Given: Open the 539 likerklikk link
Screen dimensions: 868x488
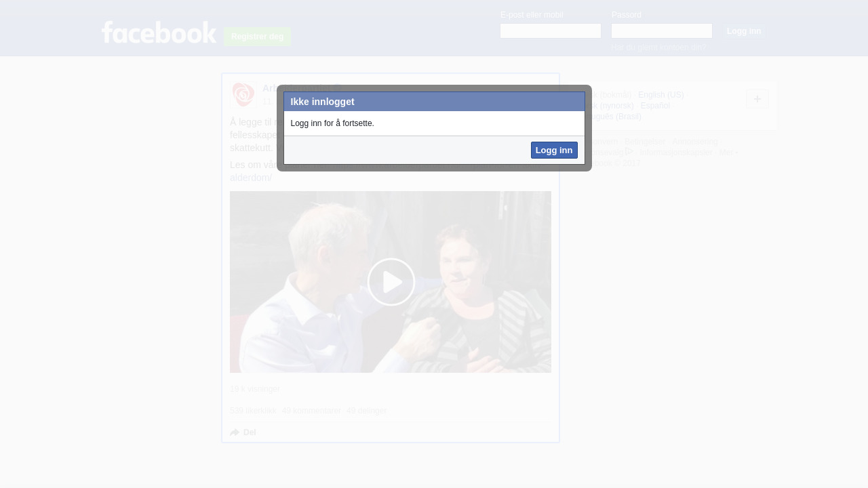Looking at the screenshot, I should pos(253,411).
